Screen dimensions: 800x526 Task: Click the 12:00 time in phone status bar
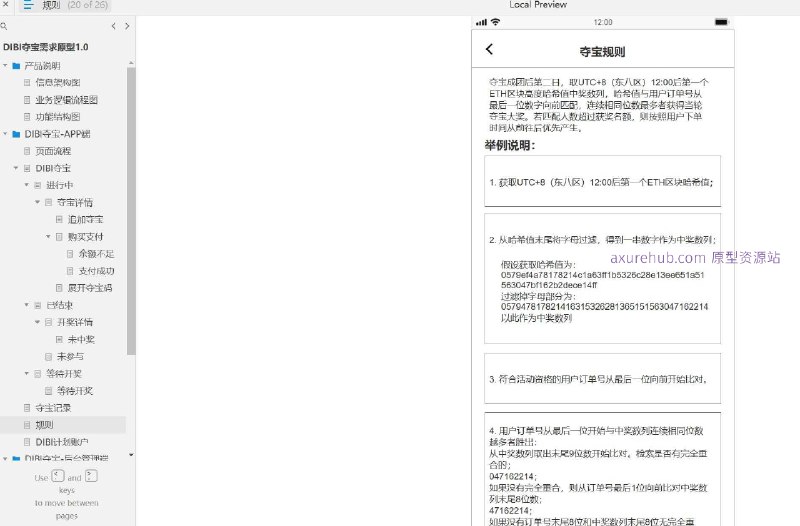click(x=603, y=22)
